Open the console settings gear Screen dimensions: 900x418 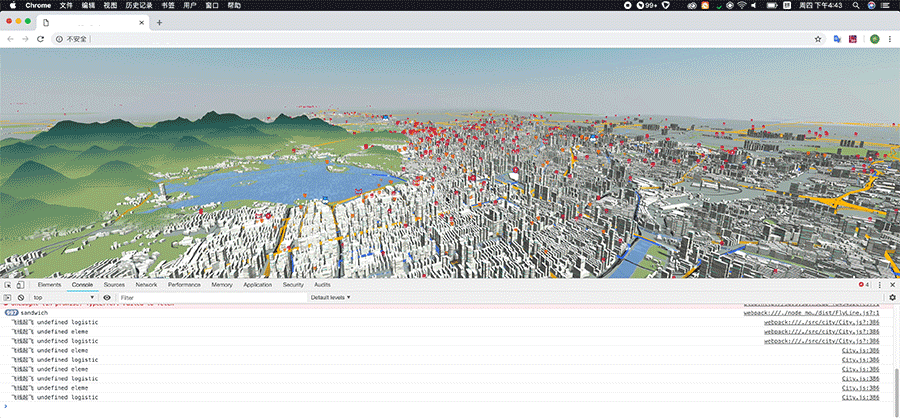[893, 297]
